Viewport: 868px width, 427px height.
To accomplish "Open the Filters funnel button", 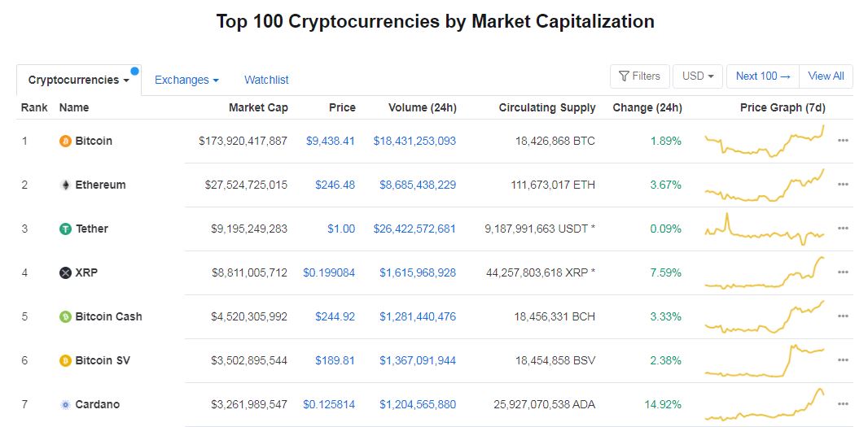I will click(x=640, y=76).
